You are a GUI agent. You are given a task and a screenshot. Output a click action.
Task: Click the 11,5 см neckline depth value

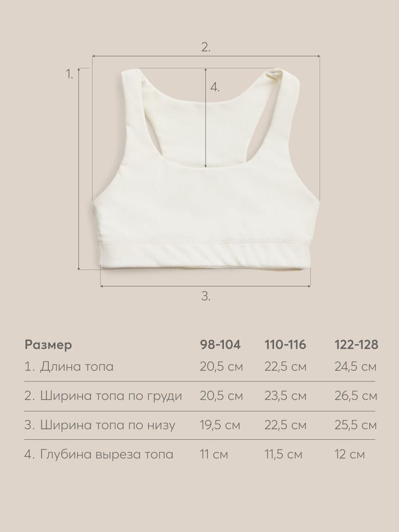(284, 454)
